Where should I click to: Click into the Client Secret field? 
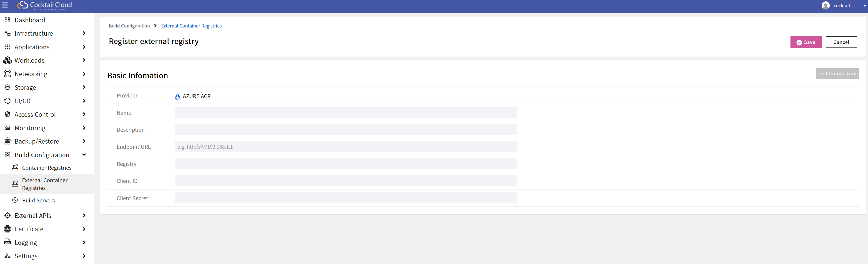[x=345, y=198]
